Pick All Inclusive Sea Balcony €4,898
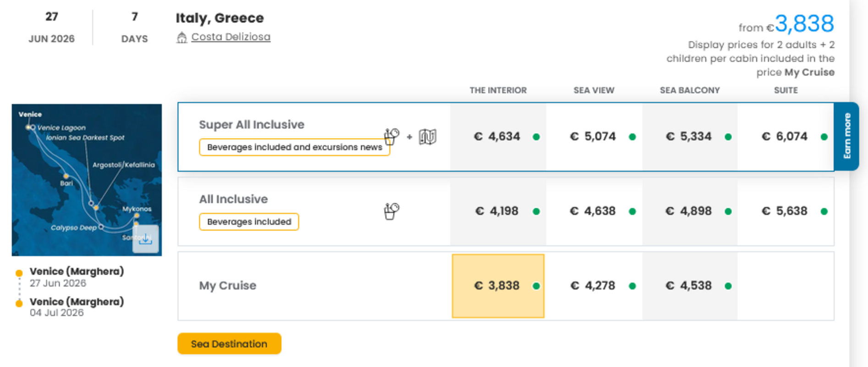The height and width of the screenshot is (367, 868). tap(689, 211)
